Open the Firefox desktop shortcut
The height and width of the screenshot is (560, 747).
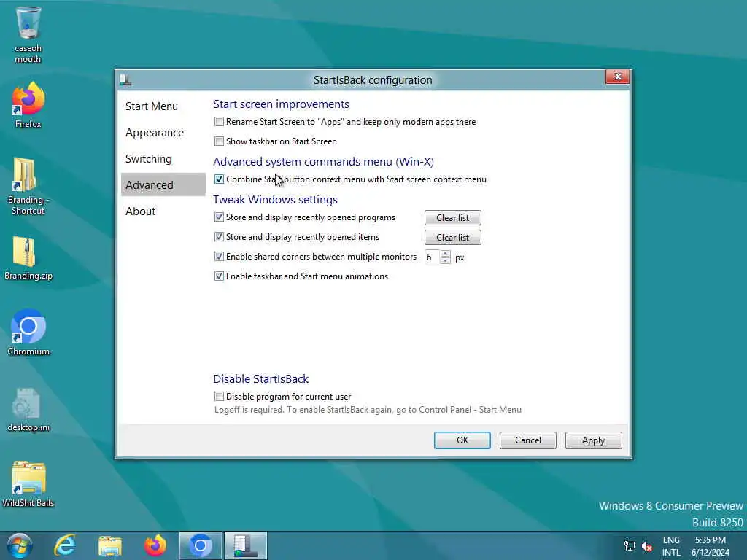point(28,105)
